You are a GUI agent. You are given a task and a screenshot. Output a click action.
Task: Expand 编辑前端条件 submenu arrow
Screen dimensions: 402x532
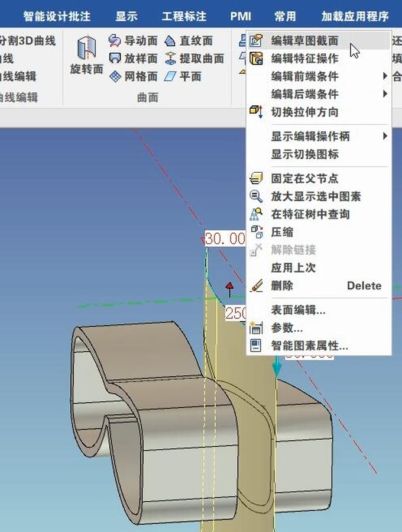pos(385,76)
